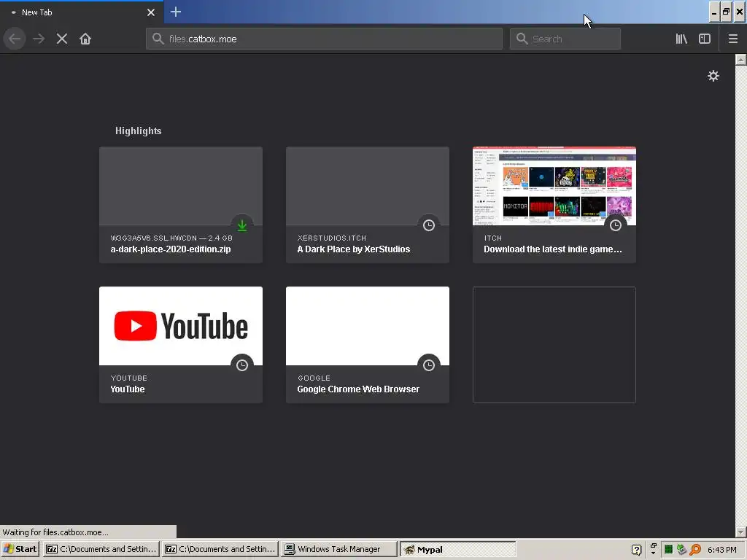Open the hamburger application menu
This screenshot has width=747, height=560.
point(732,39)
